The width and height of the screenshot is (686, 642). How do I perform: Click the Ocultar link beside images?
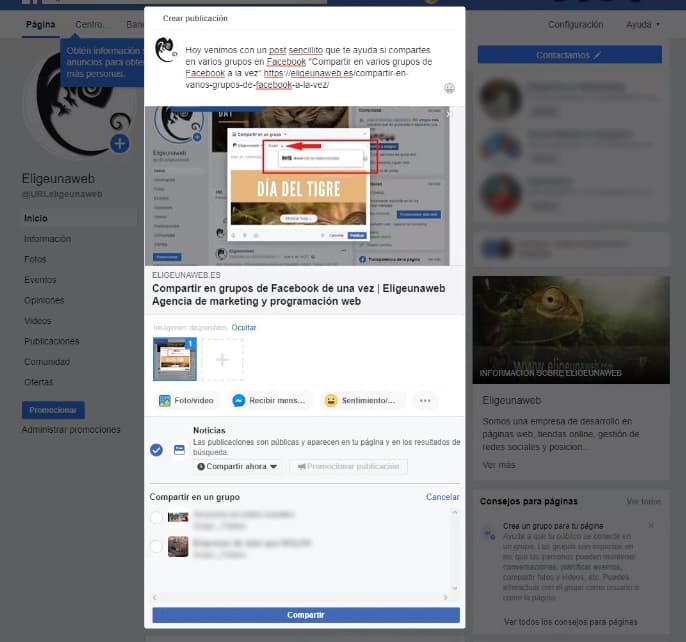[x=244, y=327]
